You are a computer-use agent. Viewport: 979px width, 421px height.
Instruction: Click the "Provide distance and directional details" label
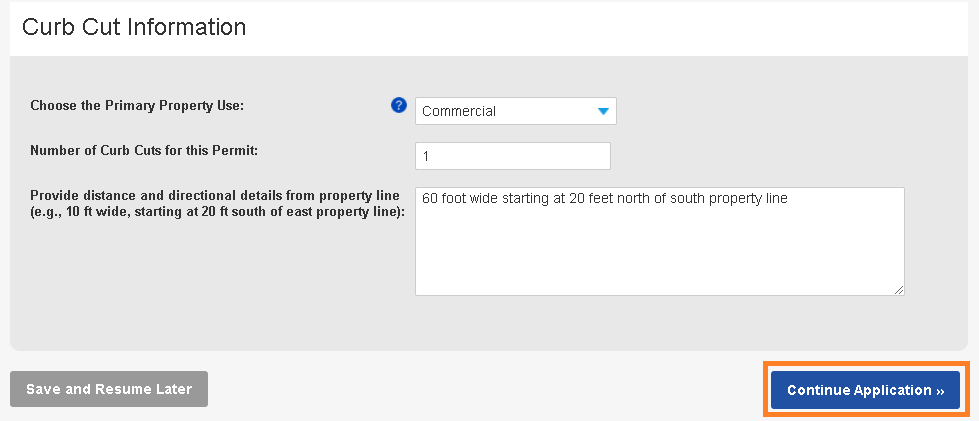(215, 194)
